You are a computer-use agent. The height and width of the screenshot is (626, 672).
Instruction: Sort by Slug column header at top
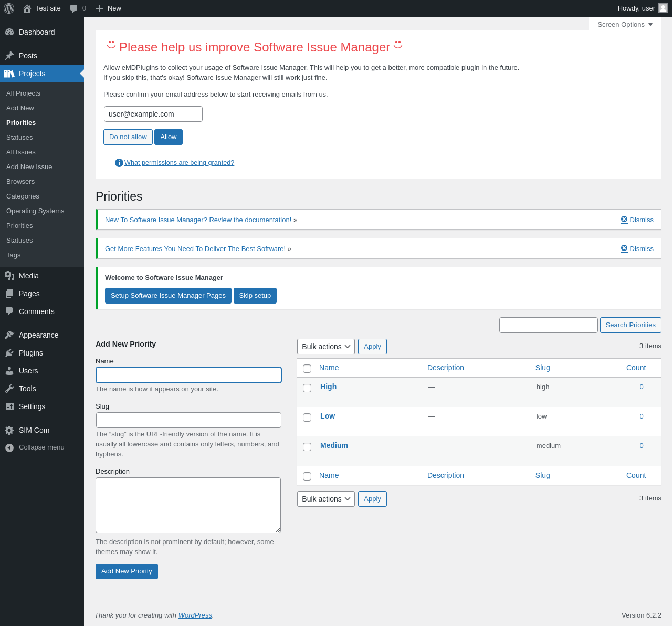543,368
